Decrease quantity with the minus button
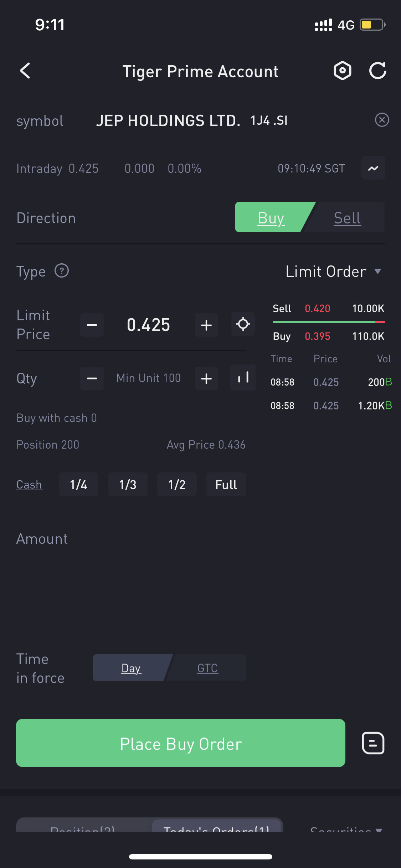 click(x=92, y=378)
